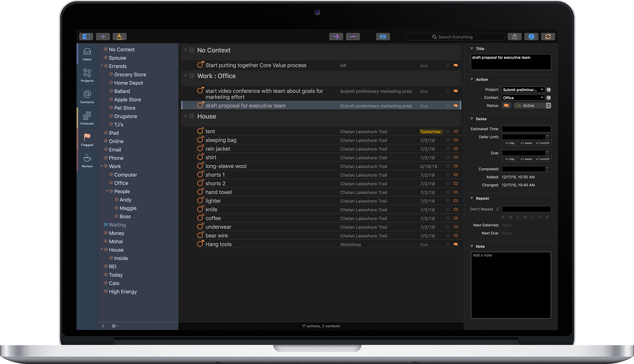Image resolution: width=634 pixels, height=364 pixels.
Task: Complete the bear wire task circle
Action: [200, 235]
